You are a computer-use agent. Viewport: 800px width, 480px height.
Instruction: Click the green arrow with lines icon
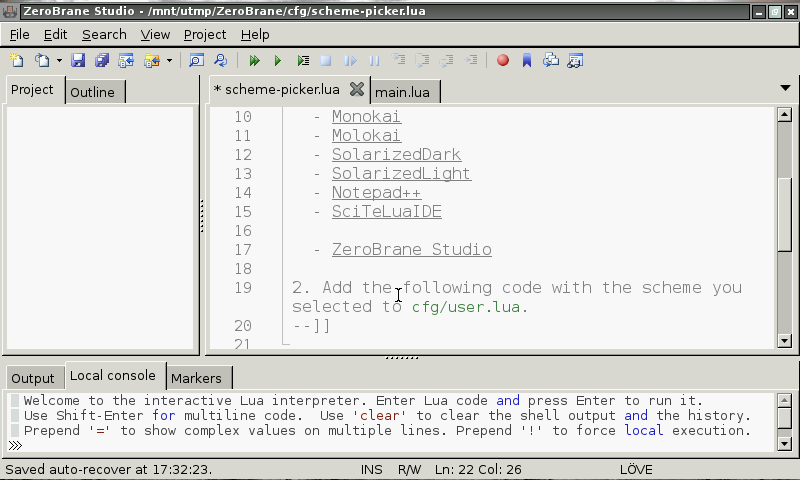pyautogui.click(x=303, y=60)
